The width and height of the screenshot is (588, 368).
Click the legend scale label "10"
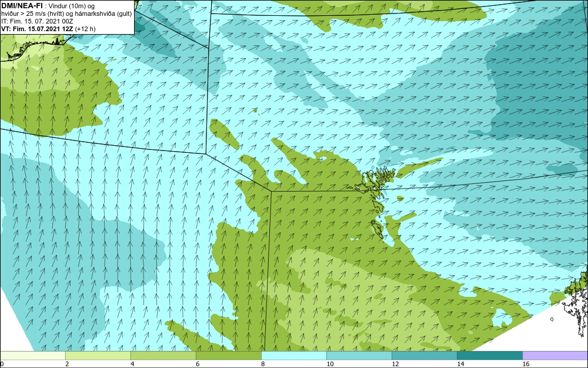point(329,364)
